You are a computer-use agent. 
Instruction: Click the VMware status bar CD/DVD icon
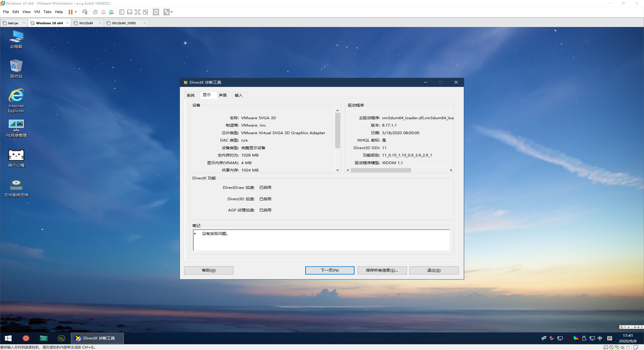click(611, 347)
